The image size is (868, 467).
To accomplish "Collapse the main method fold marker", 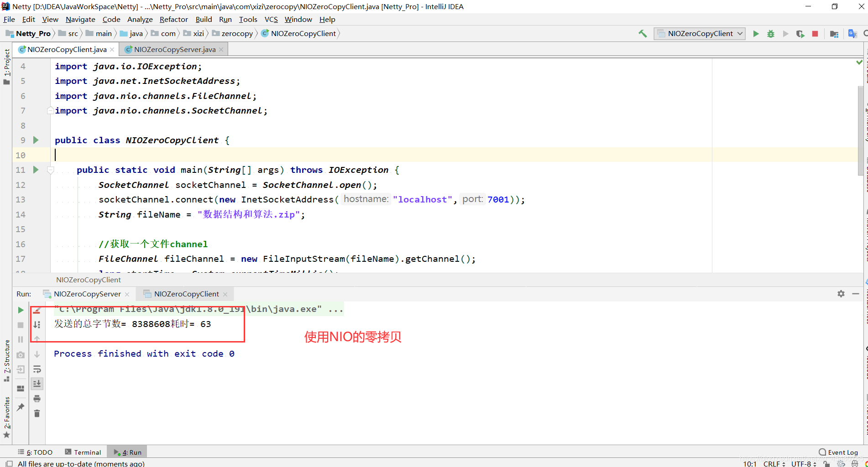I will [51, 170].
